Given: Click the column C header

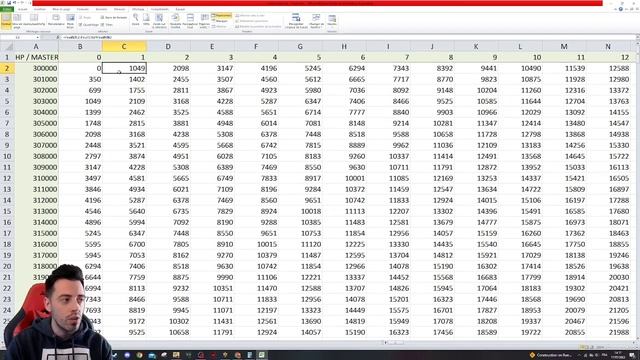Looking at the screenshot, I should pyautogui.click(x=124, y=47).
